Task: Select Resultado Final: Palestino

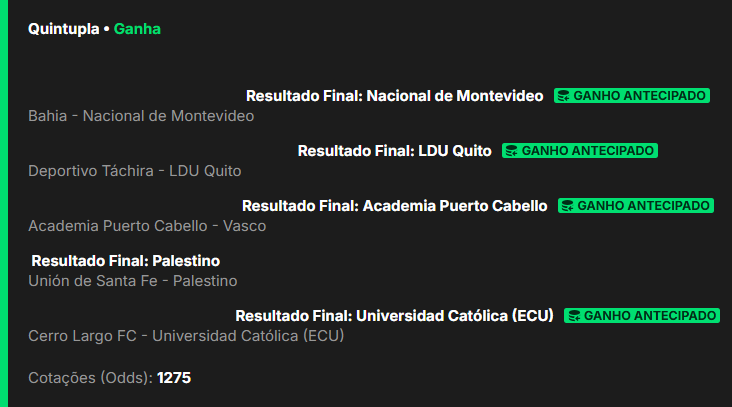Action: (125, 261)
